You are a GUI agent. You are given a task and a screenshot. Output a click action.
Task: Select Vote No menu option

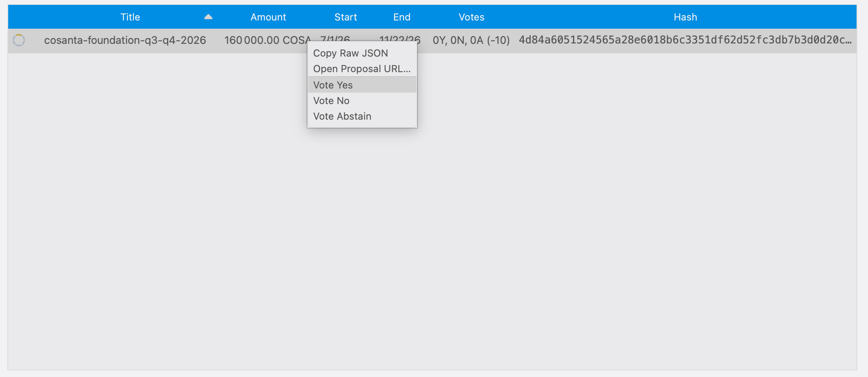click(x=362, y=101)
